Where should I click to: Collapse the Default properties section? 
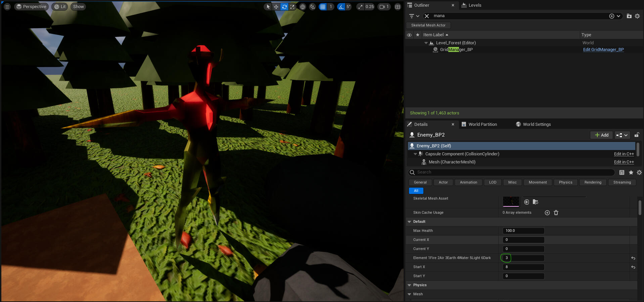409,222
